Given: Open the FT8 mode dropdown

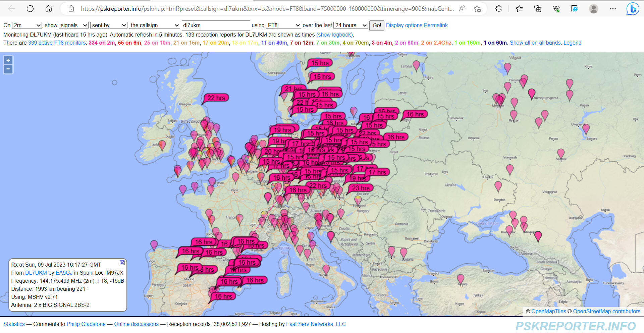Looking at the screenshot, I should pyautogui.click(x=283, y=25).
